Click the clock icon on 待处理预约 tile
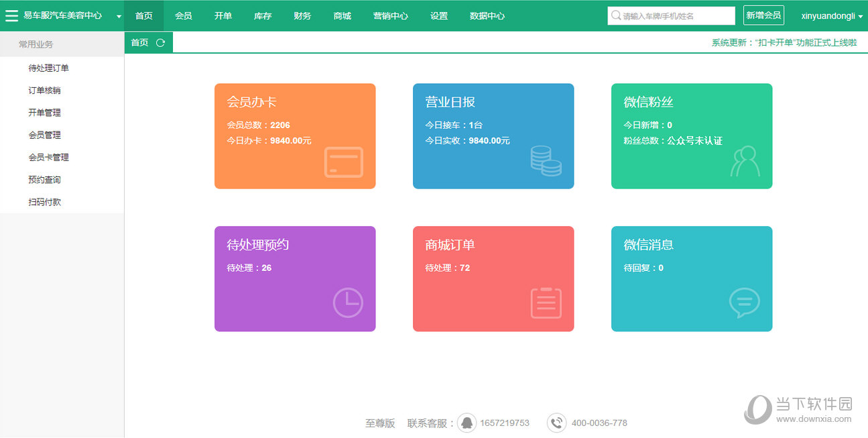Viewport: 868px width, 438px height. pyautogui.click(x=347, y=303)
